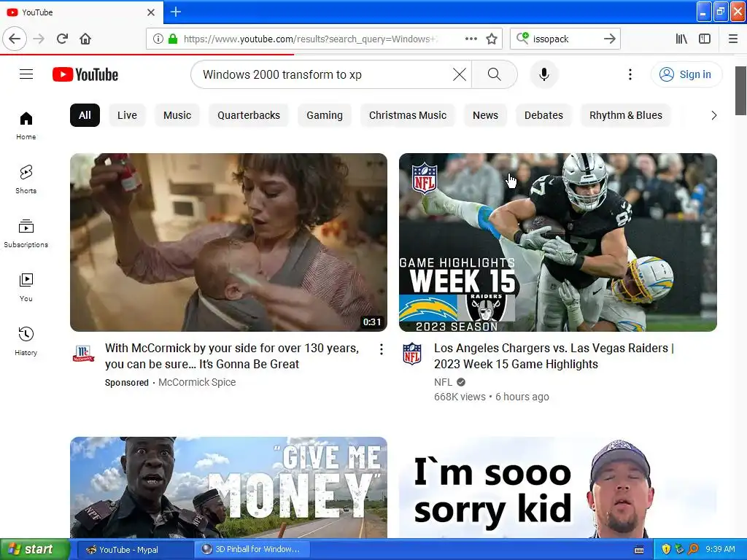Visit the McCormick Spice channel link
The width and height of the screenshot is (747, 560).
(x=197, y=382)
